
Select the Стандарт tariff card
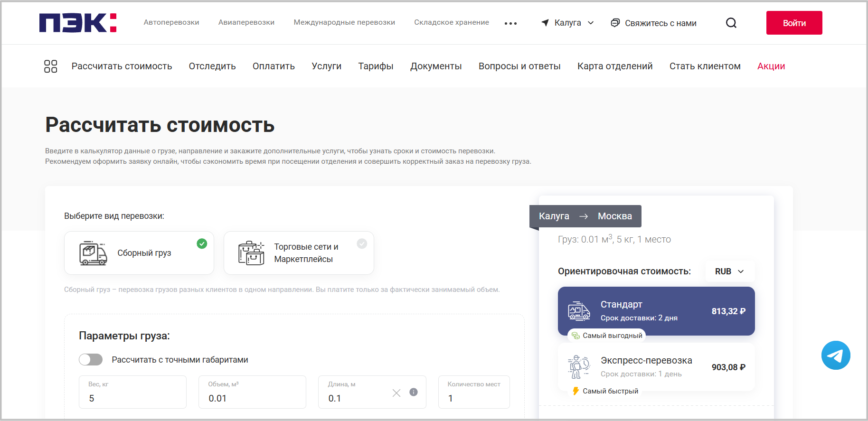point(656,311)
